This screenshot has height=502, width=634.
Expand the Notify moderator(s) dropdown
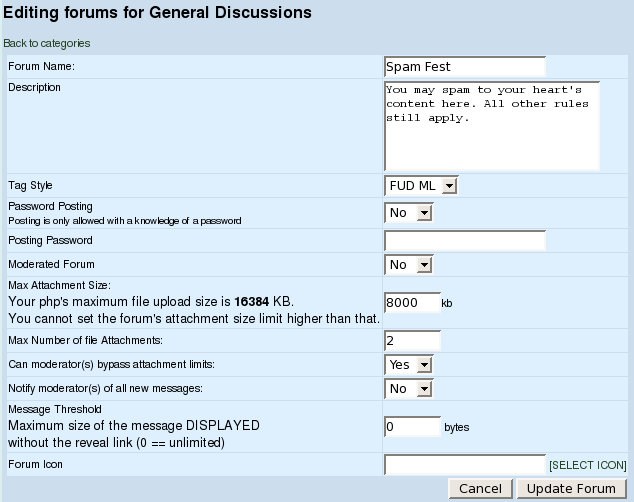408,388
